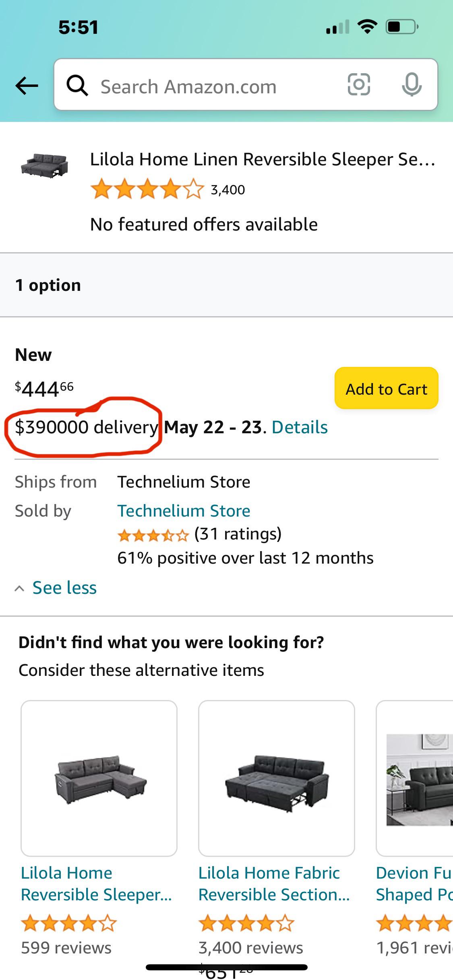Visit the Technelium Store seller page
Viewport: 453px width, 980px height.
pyautogui.click(x=184, y=510)
